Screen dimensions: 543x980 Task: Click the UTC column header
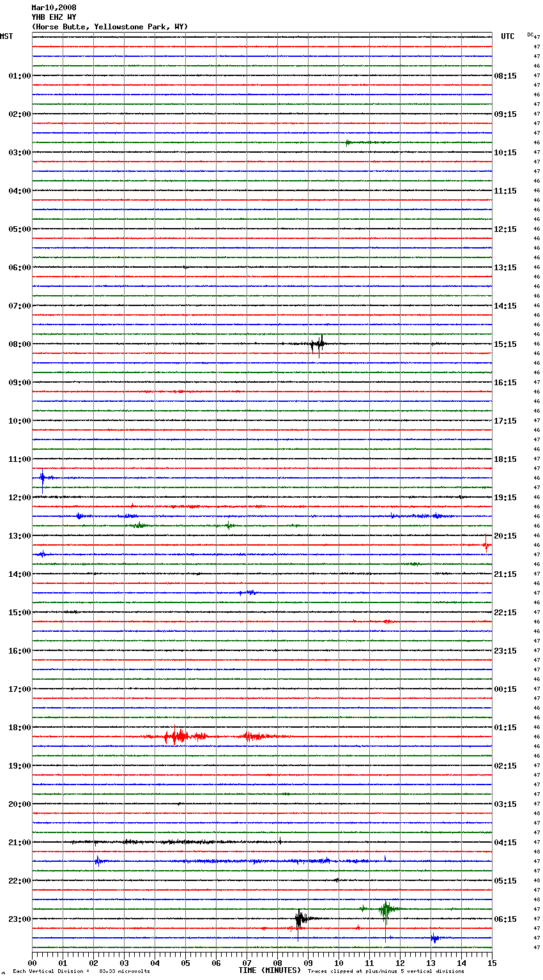point(508,36)
